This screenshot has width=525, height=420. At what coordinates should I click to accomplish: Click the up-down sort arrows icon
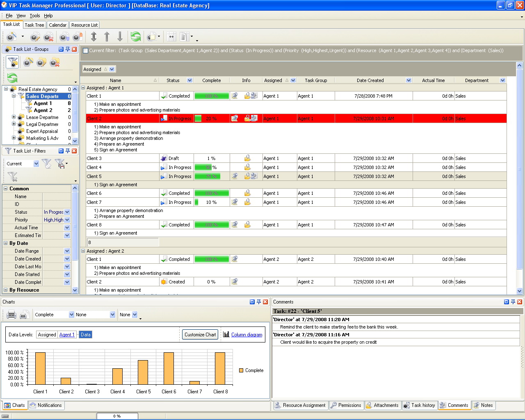point(94,37)
